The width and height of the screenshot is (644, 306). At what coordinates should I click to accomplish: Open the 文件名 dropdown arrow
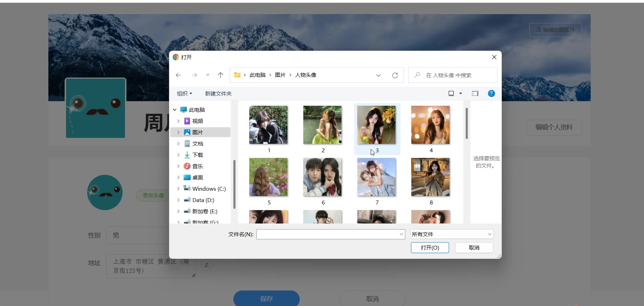[401, 234]
